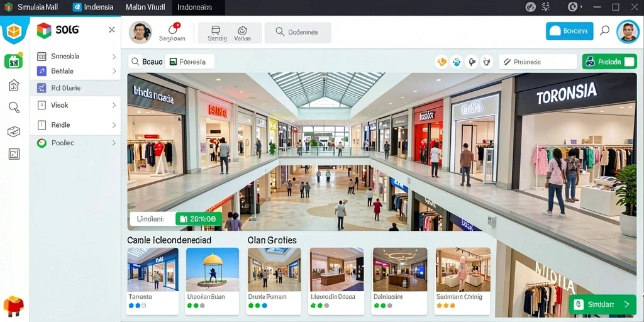The height and width of the screenshot is (322, 644).
Task: Click the rating dots under Tanente thumbnail
Action: click(137, 306)
